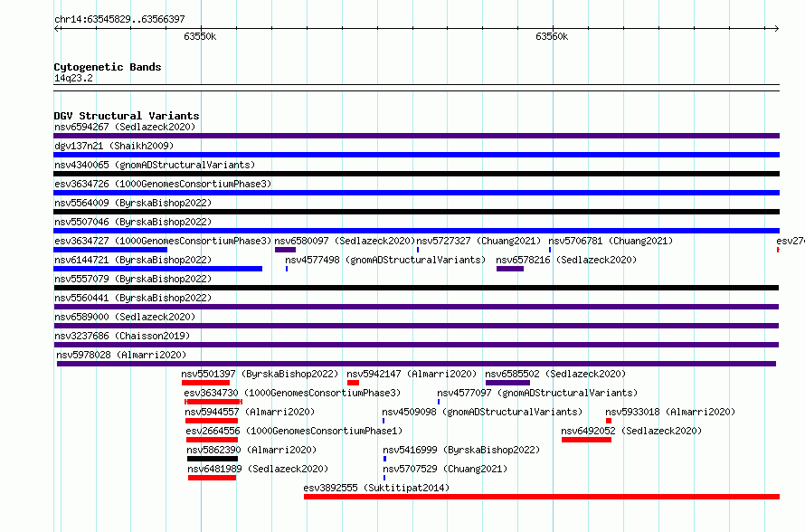Select nsv5557079 (ByrskaBishop2022) label
Screen dimensions: 805x532
(133, 279)
